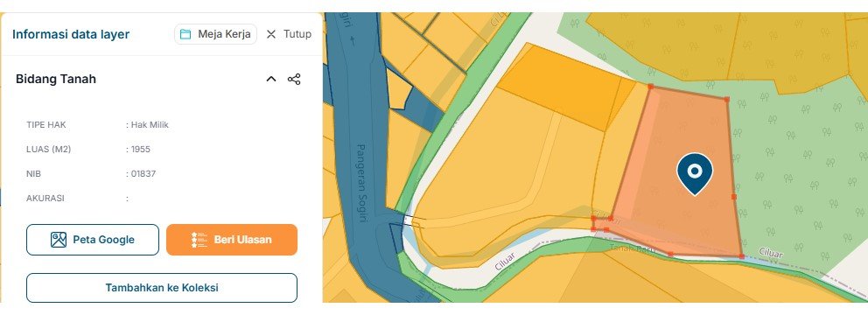Add parcel via Tambahkan ke Koleksi
The image size is (868, 315).
pos(162,288)
